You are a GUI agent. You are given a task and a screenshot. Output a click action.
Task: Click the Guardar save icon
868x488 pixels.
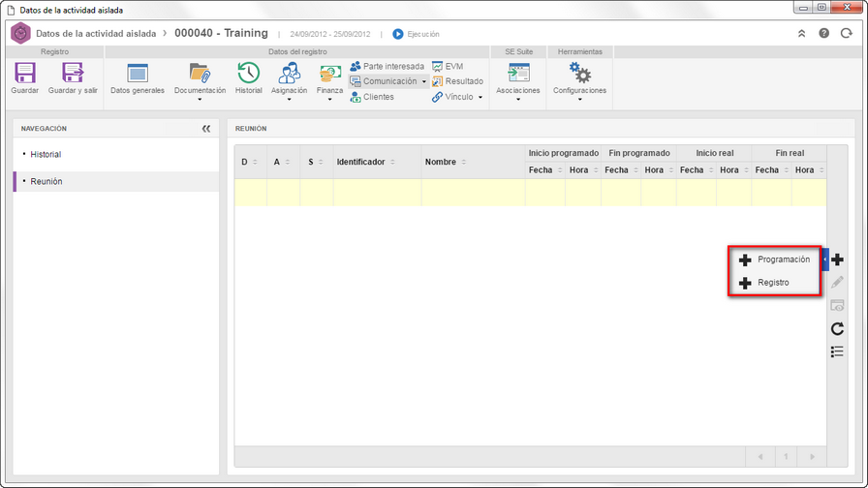point(25,73)
